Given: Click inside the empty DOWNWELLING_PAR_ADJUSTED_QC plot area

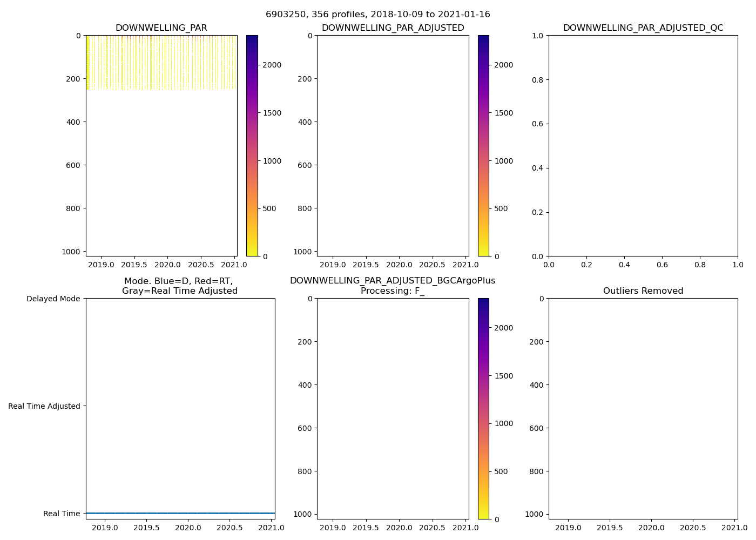Looking at the screenshot, I should [643, 146].
